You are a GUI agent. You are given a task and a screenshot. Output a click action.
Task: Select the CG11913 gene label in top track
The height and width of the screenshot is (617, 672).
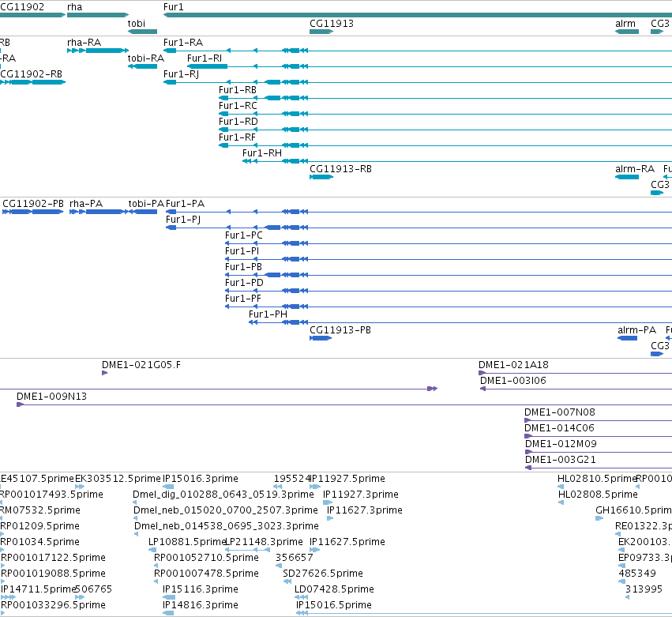coord(332,24)
